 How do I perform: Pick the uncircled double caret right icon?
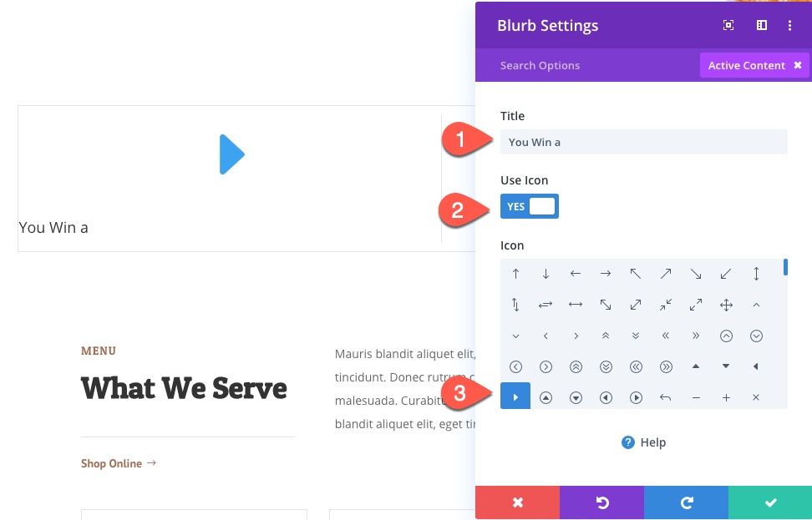[696, 336]
